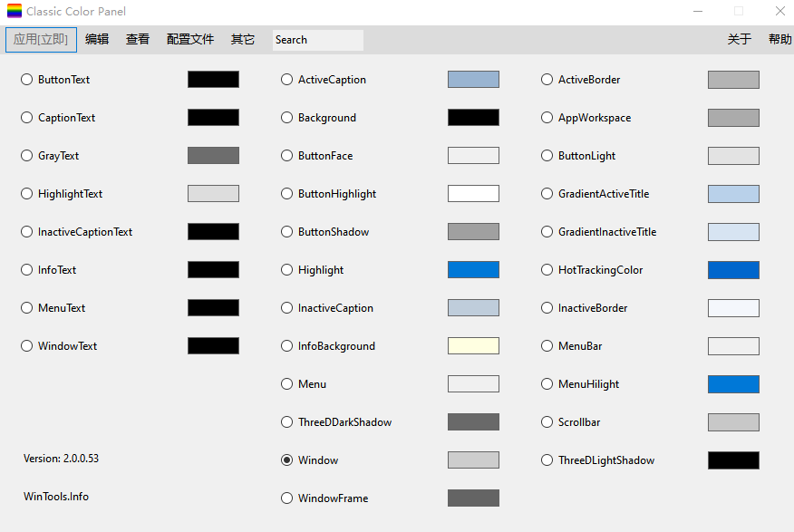
Task: Change the Scrollbar gray swatch
Action: 734,422
